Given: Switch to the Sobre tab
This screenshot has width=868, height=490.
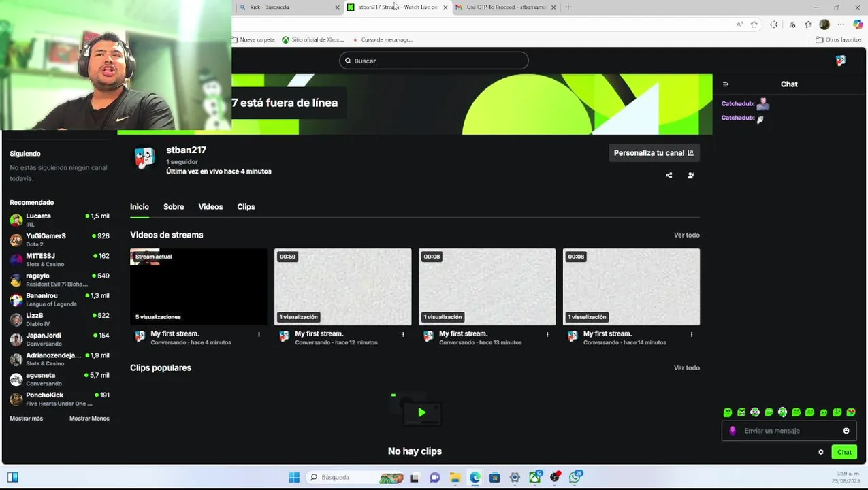Looking at the screenshot, I should tap(174, 207).
